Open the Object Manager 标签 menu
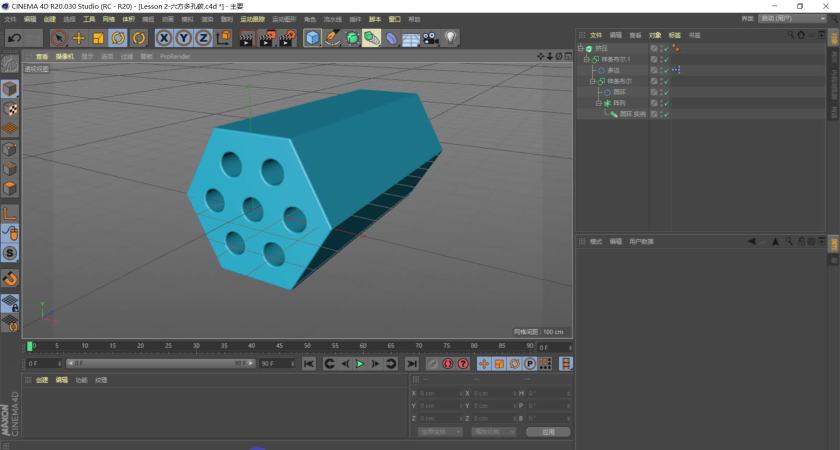The height and width of the screenshot is (450, 840). [x=674, y=35]
